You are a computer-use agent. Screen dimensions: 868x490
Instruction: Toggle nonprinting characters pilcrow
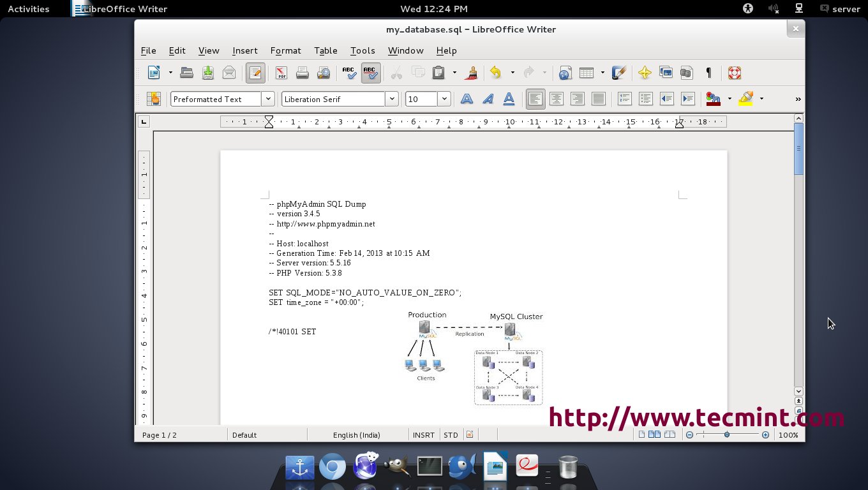point(708,73)
